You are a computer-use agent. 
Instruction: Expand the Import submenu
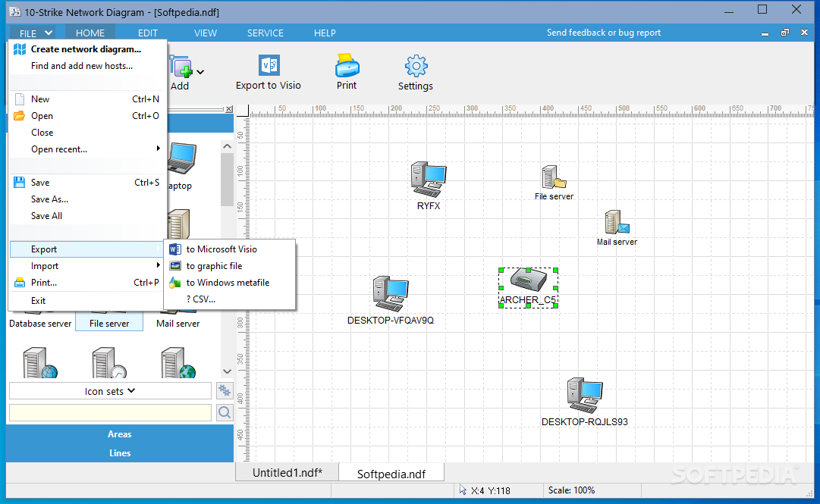87,266
